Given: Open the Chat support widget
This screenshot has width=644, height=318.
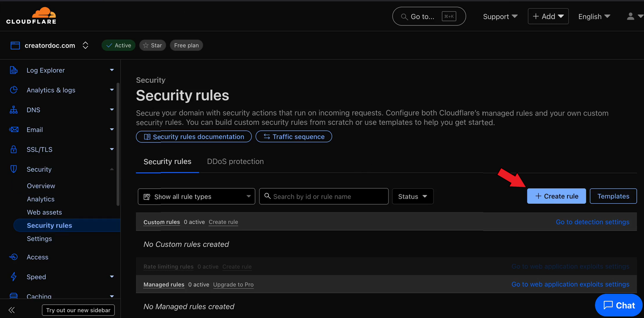Looking at the screenshot, I should tap(618, 305).
